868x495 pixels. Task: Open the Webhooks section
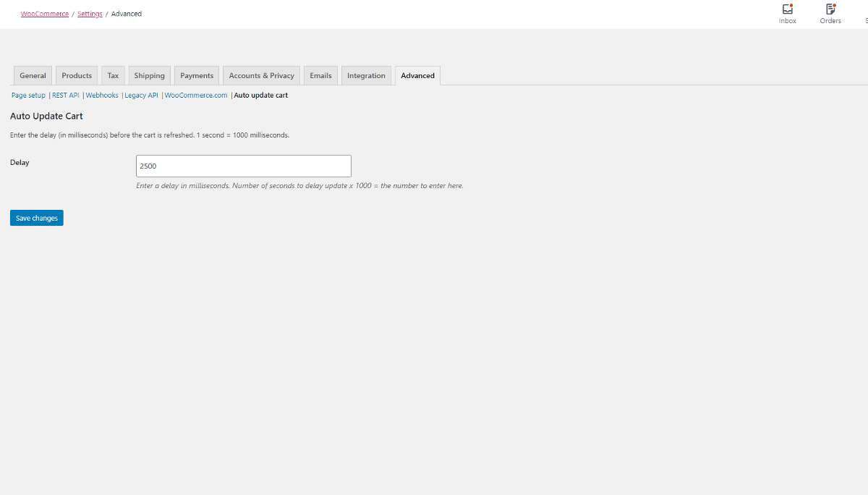tap(102, 95)
